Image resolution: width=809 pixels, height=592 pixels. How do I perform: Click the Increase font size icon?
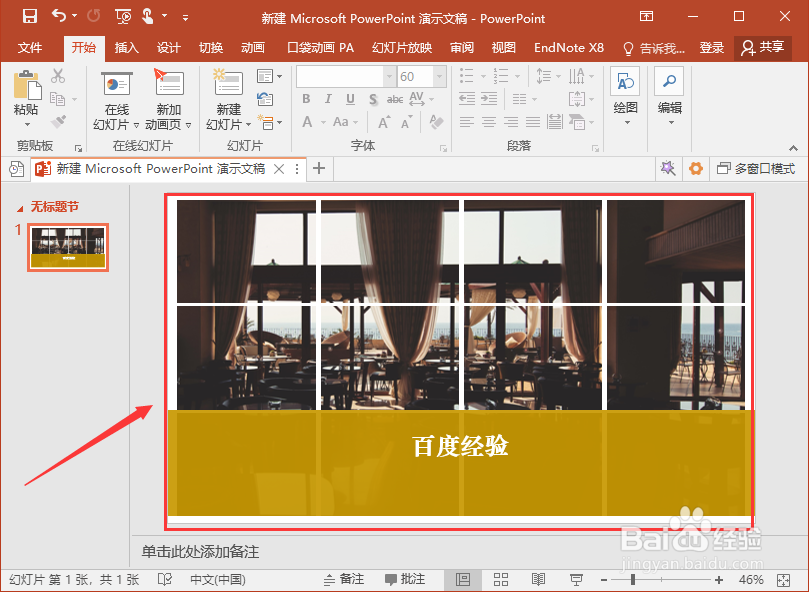(x=384, y=122)
